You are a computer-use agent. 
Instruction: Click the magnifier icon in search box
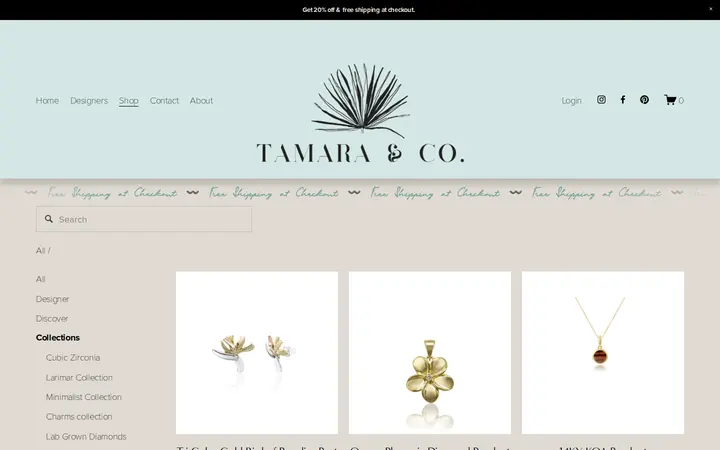tap(49, 219)
